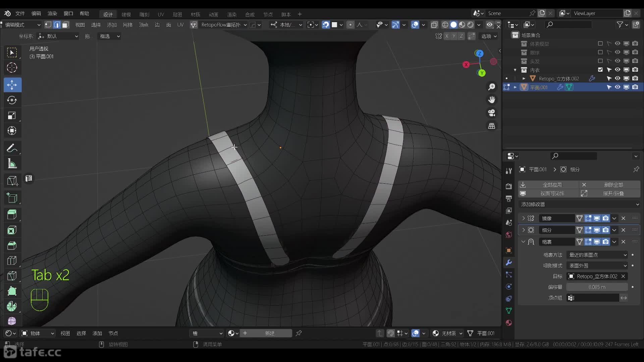Toggle camera view icon in viewport

click(x=492, y=113)
